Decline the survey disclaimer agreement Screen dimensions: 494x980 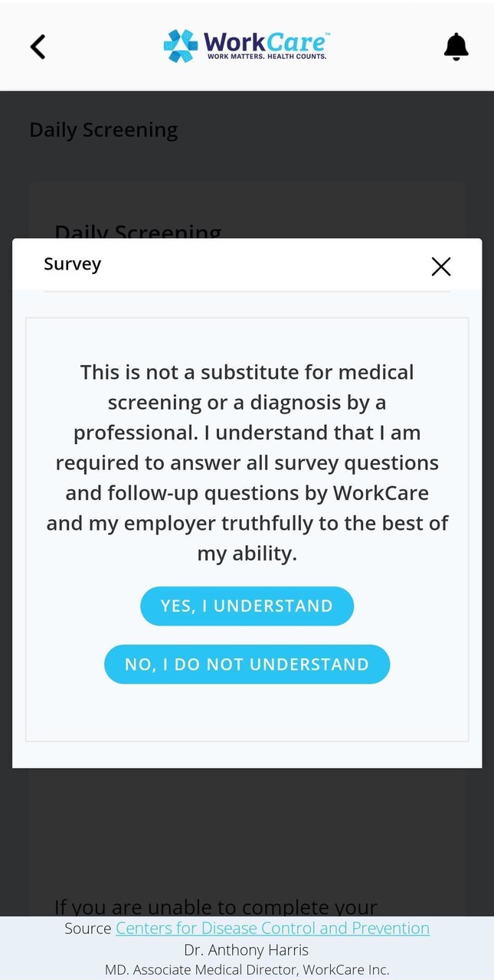point(247,664)
